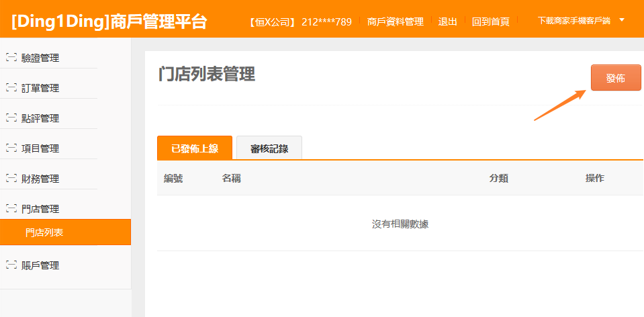
Task: Click the expand icon beside 項目管理
Action: coord(11,148)
